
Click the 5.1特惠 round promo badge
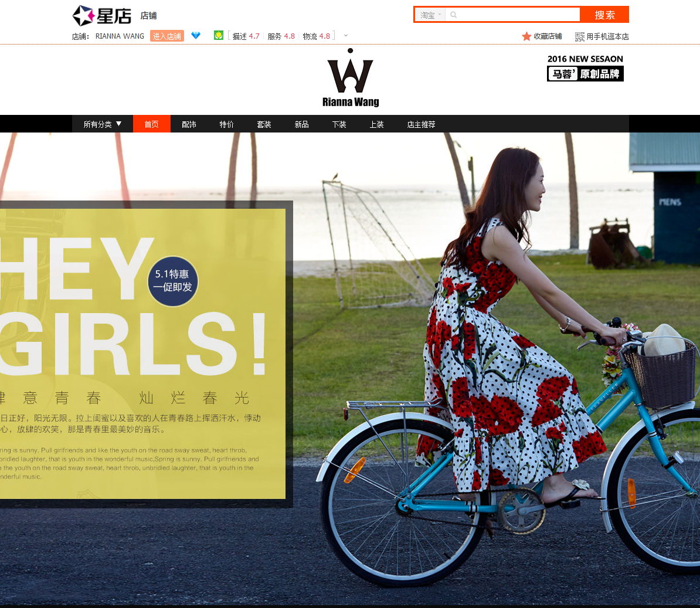click(173, 281)
